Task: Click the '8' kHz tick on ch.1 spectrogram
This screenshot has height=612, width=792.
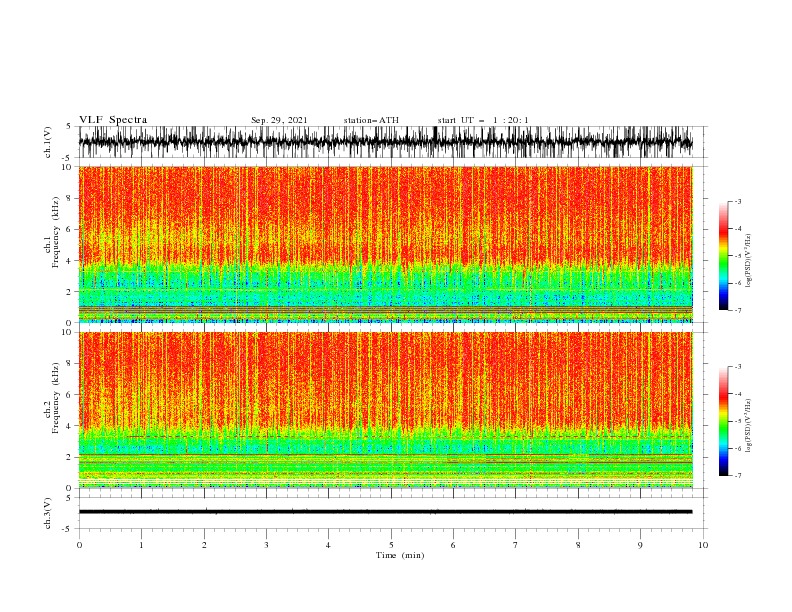Action: pyautogui.click(x=70, y=198)
